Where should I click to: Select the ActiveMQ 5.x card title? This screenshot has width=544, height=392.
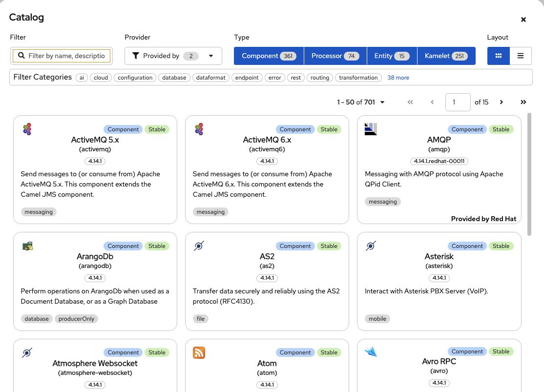[95, 140]
